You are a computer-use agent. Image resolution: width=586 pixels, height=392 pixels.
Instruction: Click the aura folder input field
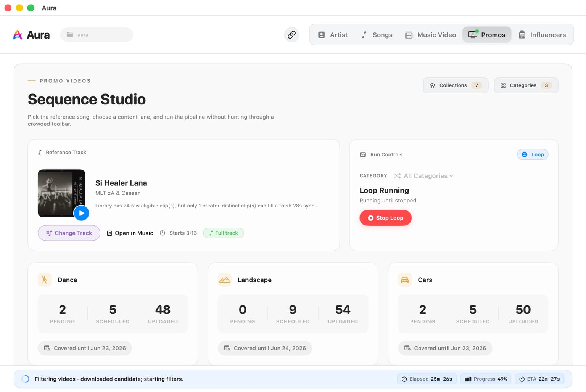(x=97, y=35)
